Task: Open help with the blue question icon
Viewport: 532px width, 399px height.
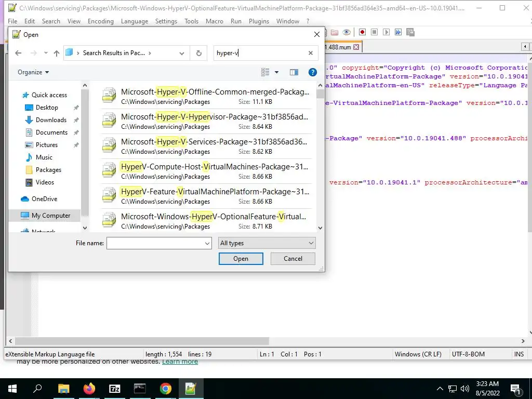Action: tap(312, 72)
